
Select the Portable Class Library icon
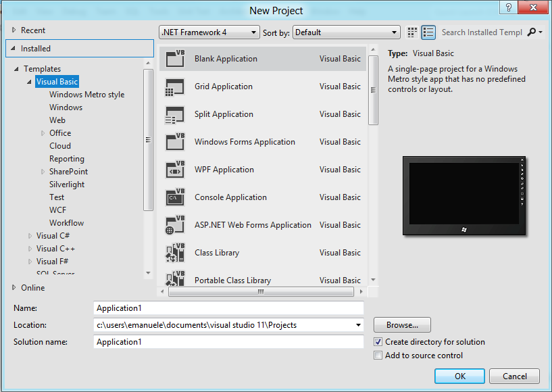[x=175, y=278]
